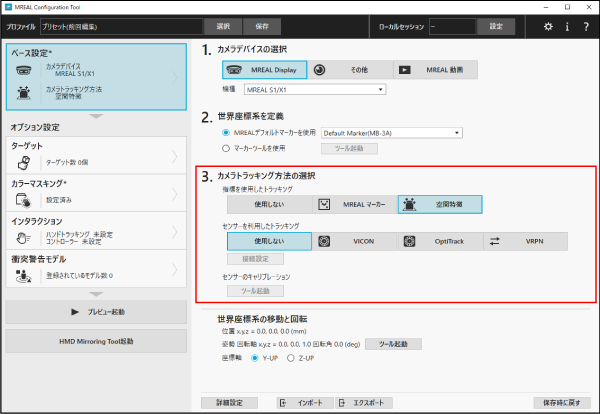Click the MREAL Configuration Tool title icon
Screen dimensions: 600x414
coord(8,7)
